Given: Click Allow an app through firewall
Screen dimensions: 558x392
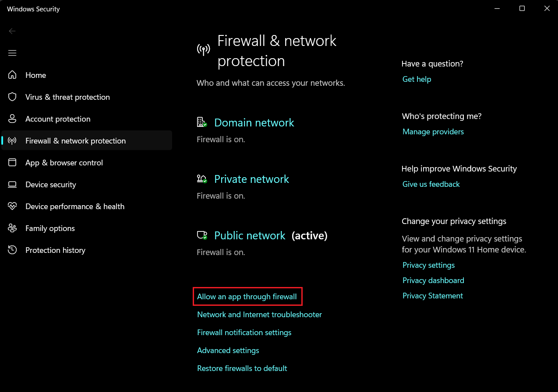Looking at the screenshot, I should (x=247, y=297).
